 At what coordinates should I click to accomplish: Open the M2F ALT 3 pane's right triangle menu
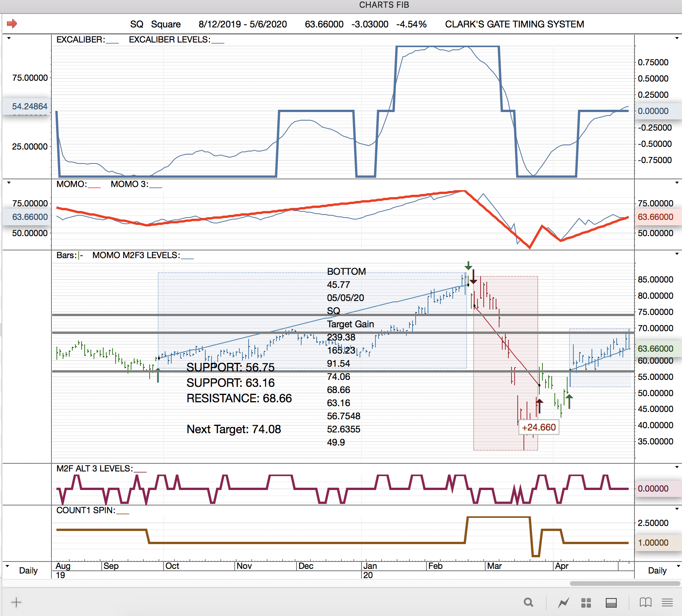pyautogui.click(x=677, y=467)
